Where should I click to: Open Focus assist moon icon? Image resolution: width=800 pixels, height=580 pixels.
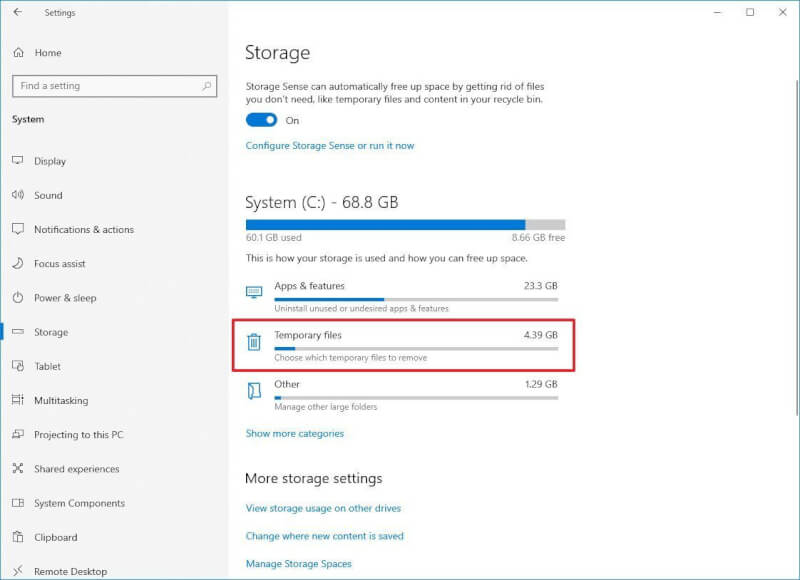[x=18, y=263]
